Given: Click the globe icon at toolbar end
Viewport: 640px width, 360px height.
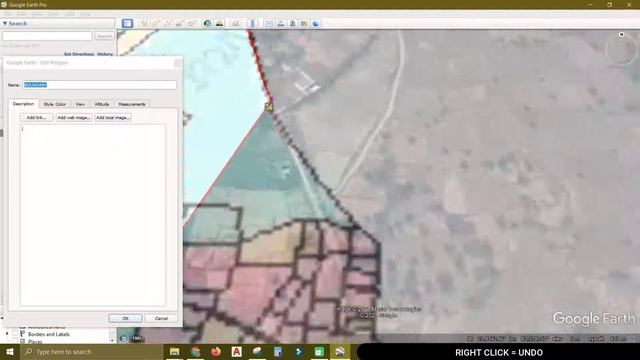Looking at the screenshot, I should (316, 23).
